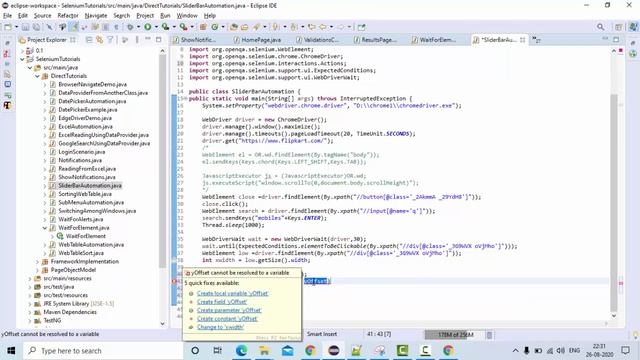Click the Open Type toolbar icon
The width and height of the screenshot is (640, 360).
point(233,27)
